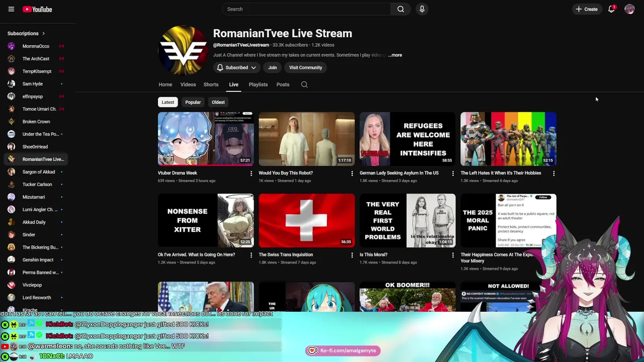Play Vtuber Drama Week thumbnail
The image size is (644, 362).
coord(206,139)
